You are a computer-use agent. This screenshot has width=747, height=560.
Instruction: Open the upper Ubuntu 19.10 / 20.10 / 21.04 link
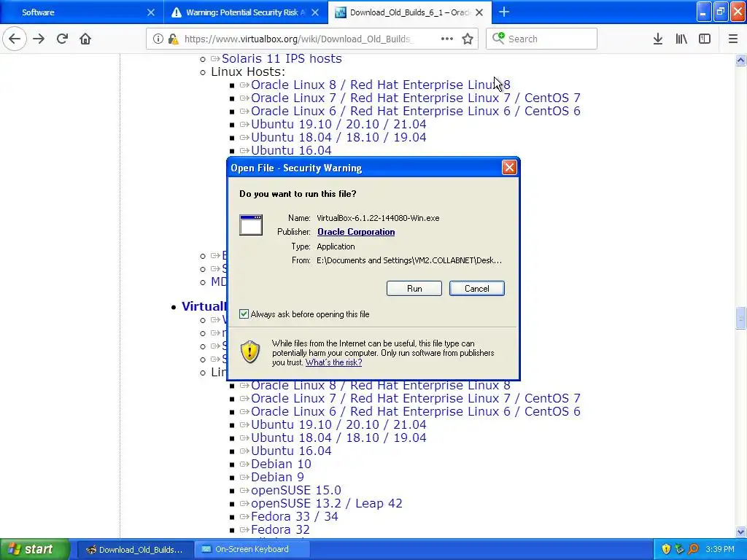pyautogui.click(x=338, y=124)
